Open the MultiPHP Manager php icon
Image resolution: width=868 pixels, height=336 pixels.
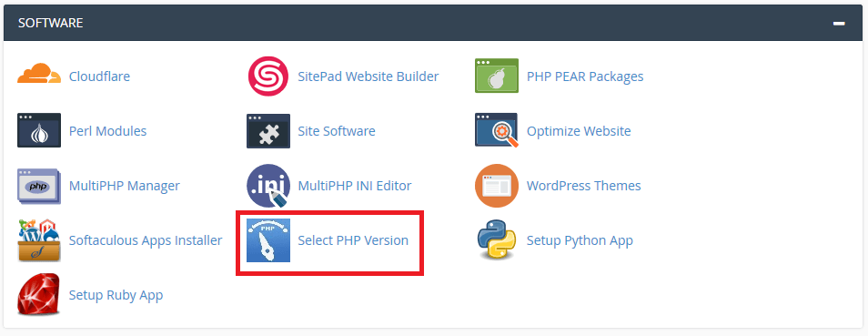click(39, 187)
